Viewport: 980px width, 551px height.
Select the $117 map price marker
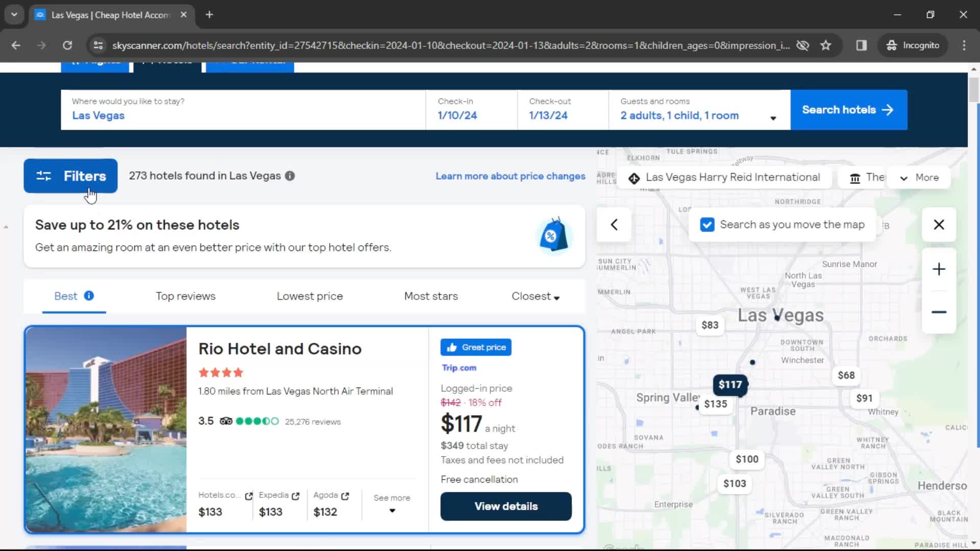[730, 385]
